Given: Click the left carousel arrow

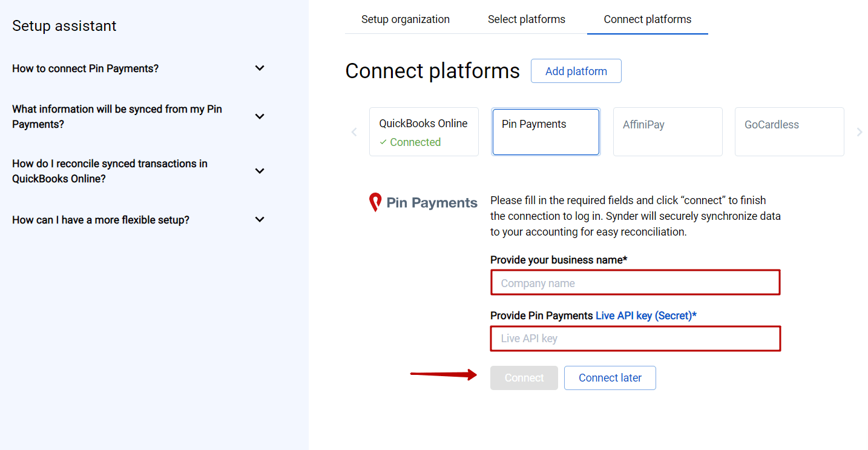Looking at the screenshot, I should coord(353,131).
